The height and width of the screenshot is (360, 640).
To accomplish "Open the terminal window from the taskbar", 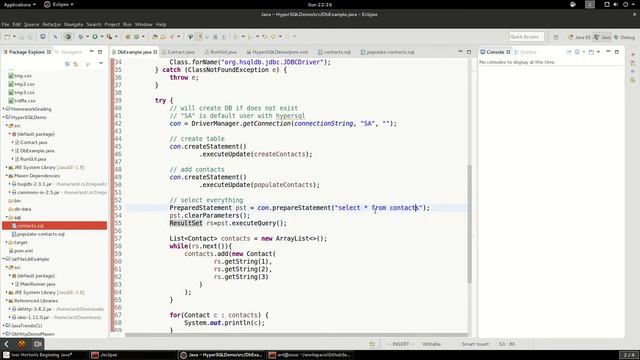I will pos(309,355).
